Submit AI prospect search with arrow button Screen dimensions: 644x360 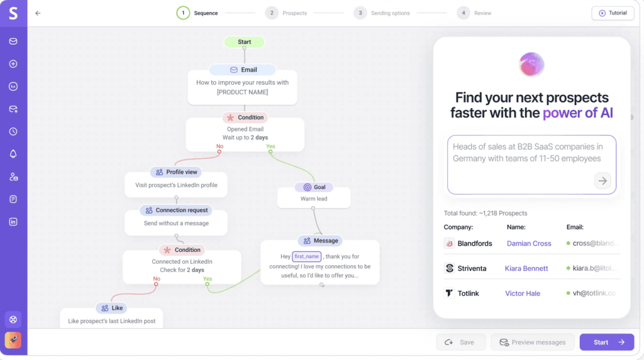point(602,180)
